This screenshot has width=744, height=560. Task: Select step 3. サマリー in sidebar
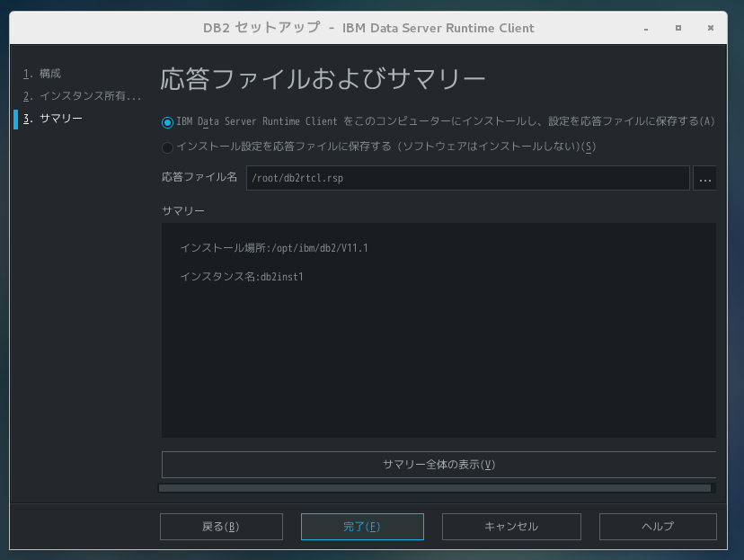(x=48, y=118)
